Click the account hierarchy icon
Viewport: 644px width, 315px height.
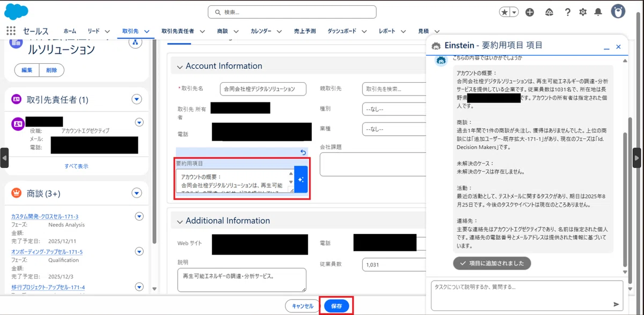point(135,43)
